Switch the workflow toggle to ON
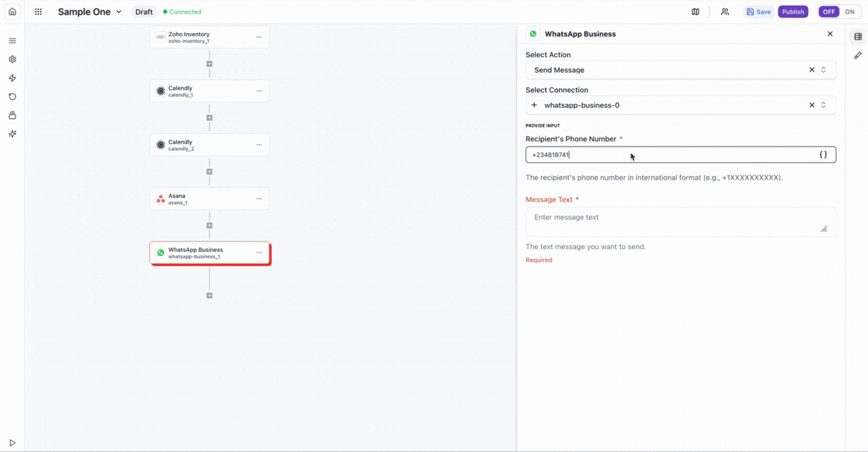Screen dimensions: 868x452 point(849,11)
